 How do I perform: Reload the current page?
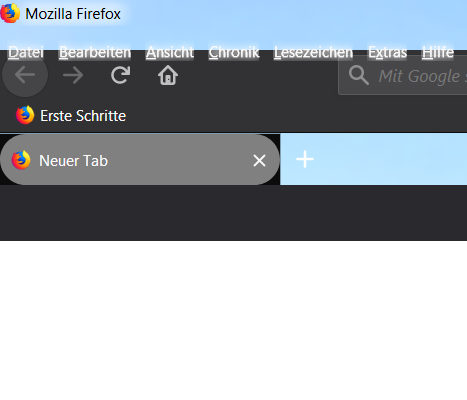coord(120,75)
